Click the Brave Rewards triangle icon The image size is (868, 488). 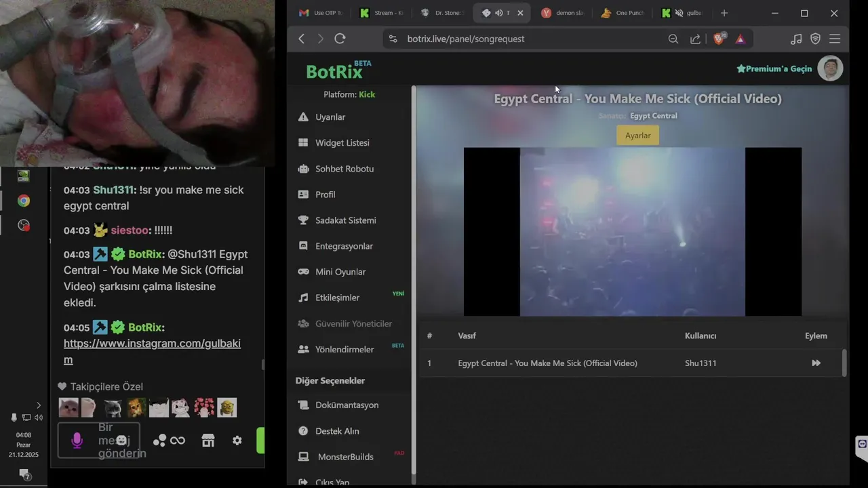pyautogui.click(x=741, y=39)
